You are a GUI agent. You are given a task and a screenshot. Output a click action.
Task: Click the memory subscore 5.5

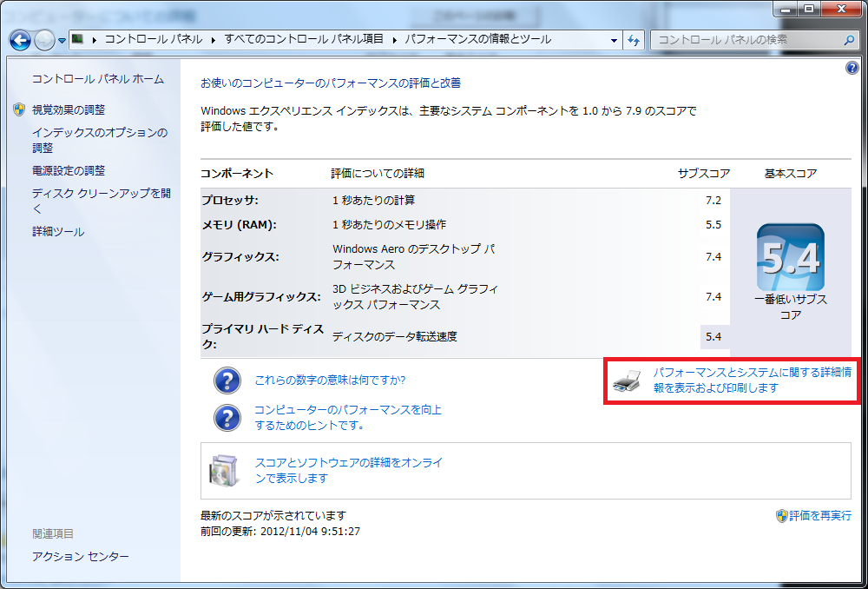coord(713,225)
